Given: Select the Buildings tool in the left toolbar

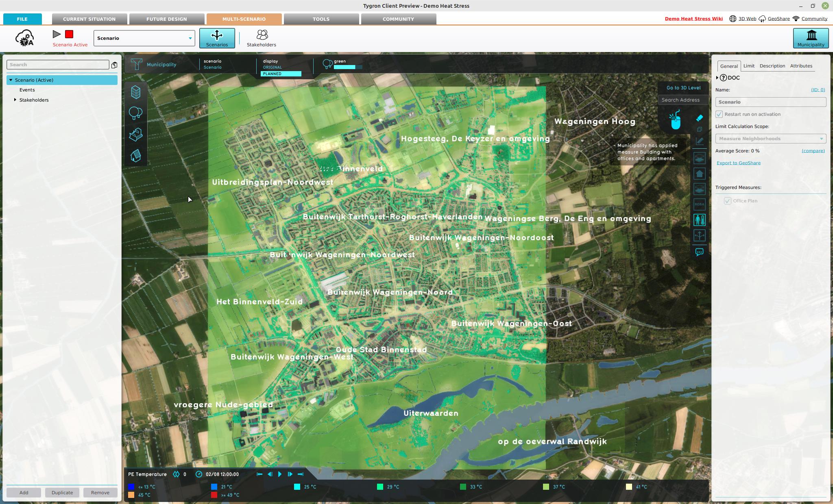Looking at the screenshot, I should [135, 92].
